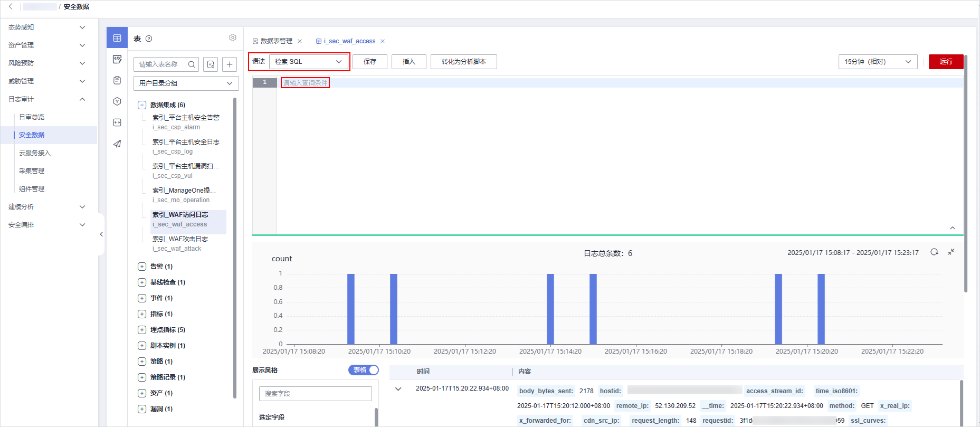Click the paper plane icon in vertical toolbar
The height and width of the screenshot is (427, 980).
(117, 144)
